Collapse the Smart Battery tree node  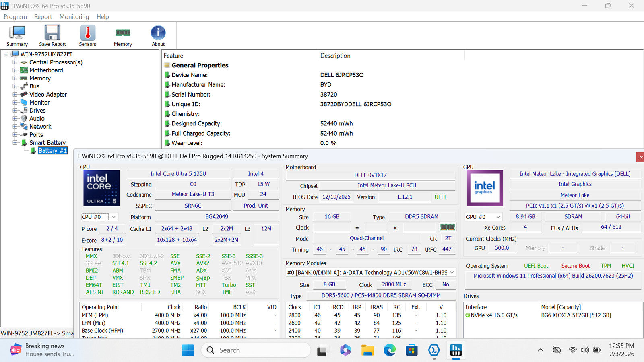[15, 143]
